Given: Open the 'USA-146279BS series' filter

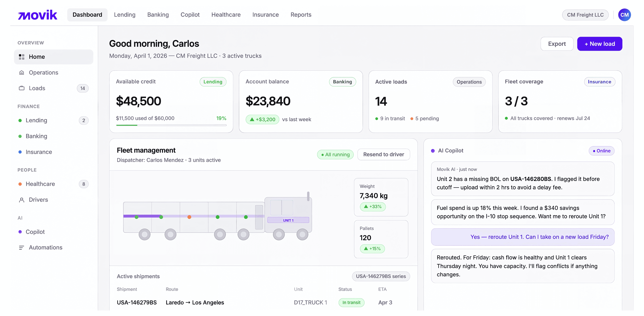Looking at the screenshot, I should click(380, 276).
